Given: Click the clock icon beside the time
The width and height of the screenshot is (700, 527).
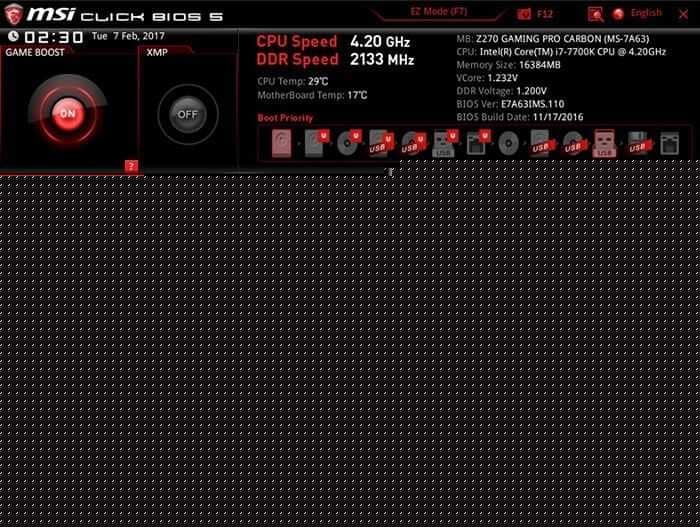Looking at the screenshot, I should tap(13, 36).
